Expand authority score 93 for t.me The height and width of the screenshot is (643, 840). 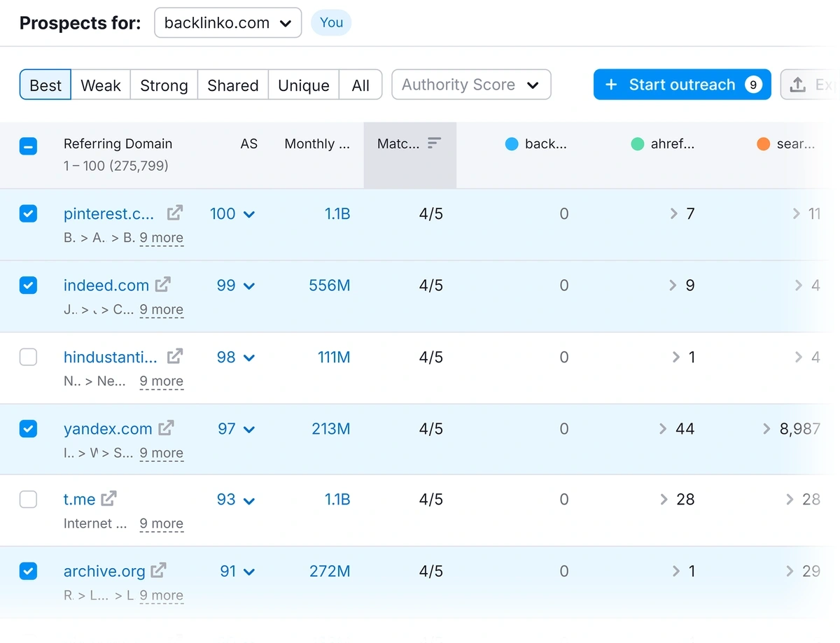click(x=236, y=500)
